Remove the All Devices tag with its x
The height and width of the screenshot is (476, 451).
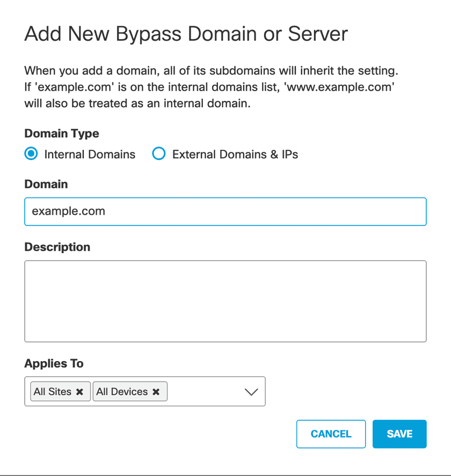pos(156,392)
